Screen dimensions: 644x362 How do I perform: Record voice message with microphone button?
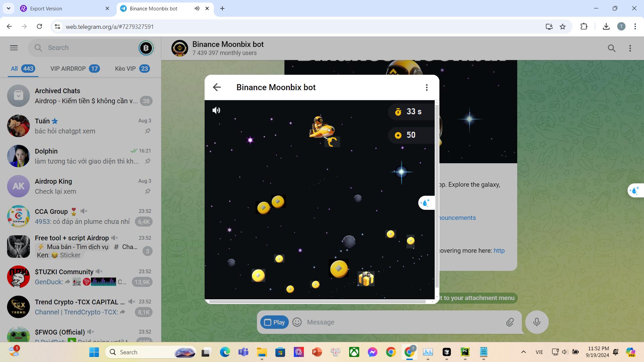(537, 322)
